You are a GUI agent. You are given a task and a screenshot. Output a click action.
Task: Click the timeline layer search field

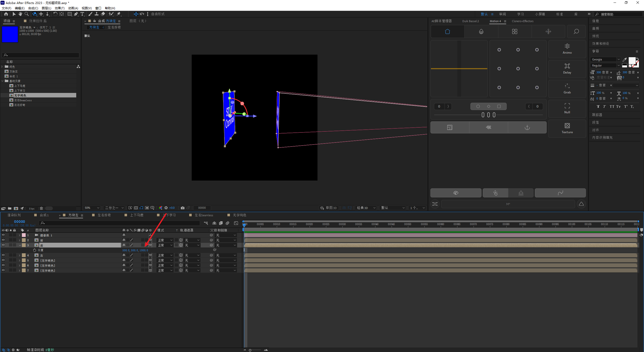[121, 223]
